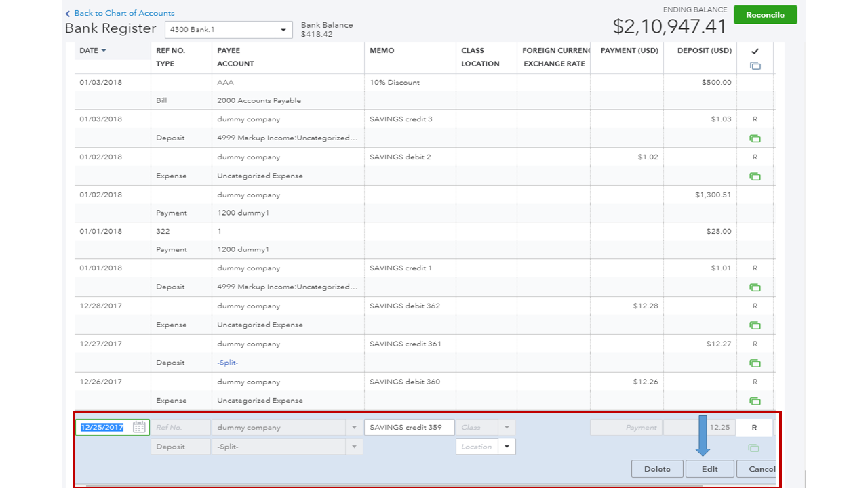The height and width of the screenshot is (488, 868).
Task: Click the green match icon for SAVINGS credit 3
Action: click(755, 138)
